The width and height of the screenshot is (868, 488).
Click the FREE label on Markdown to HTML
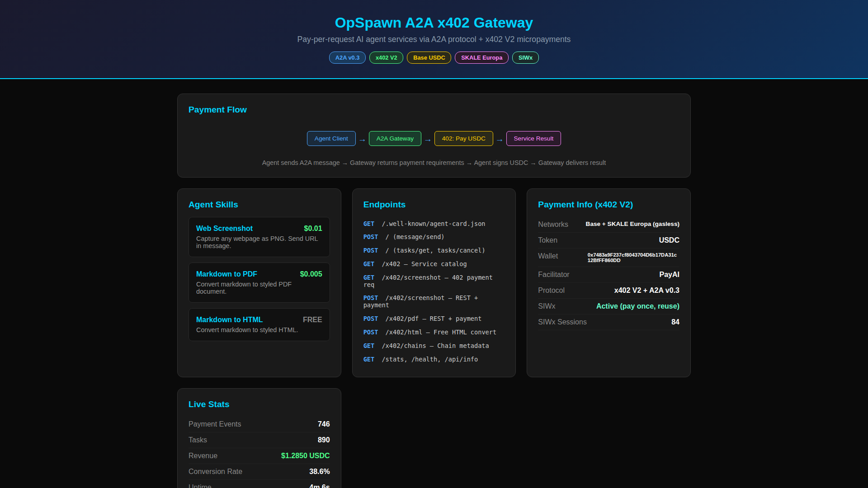click(x=312, y=320)
